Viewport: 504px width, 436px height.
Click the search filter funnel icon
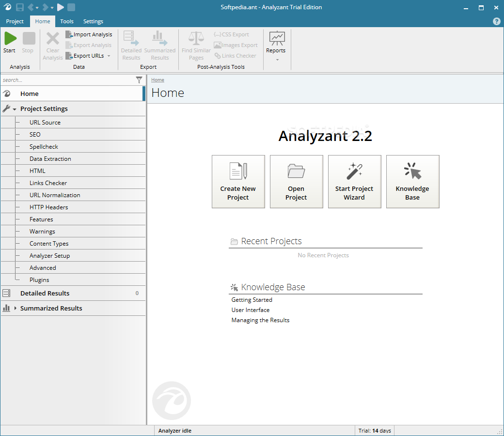click(x=139, y=80)
